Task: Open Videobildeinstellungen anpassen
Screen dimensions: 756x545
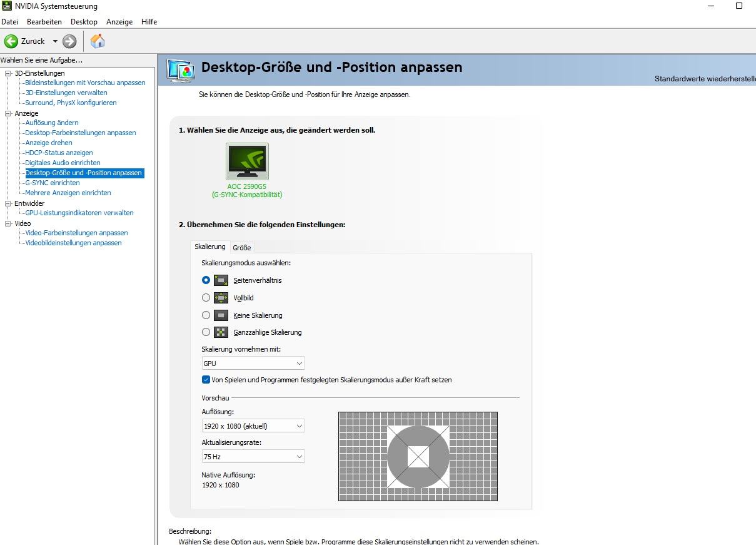Action: click(x=73, y=243)
